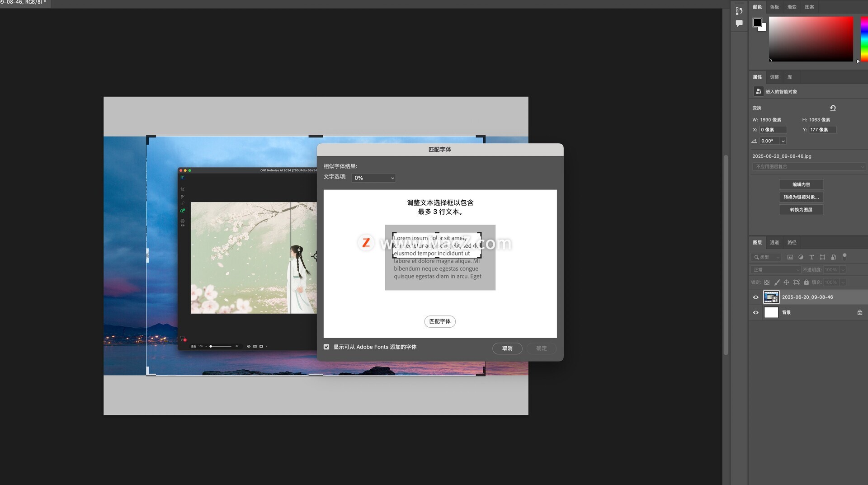Reset the transform in Properties panel

coord(833,108)
